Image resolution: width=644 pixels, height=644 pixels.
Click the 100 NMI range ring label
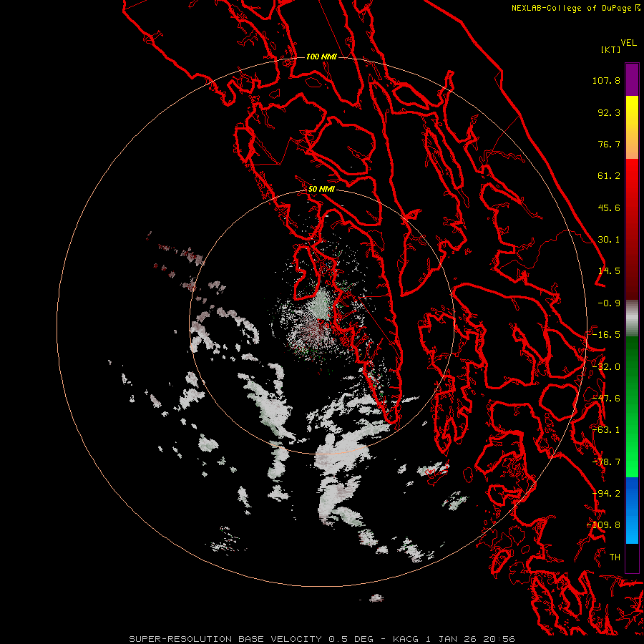321,57
